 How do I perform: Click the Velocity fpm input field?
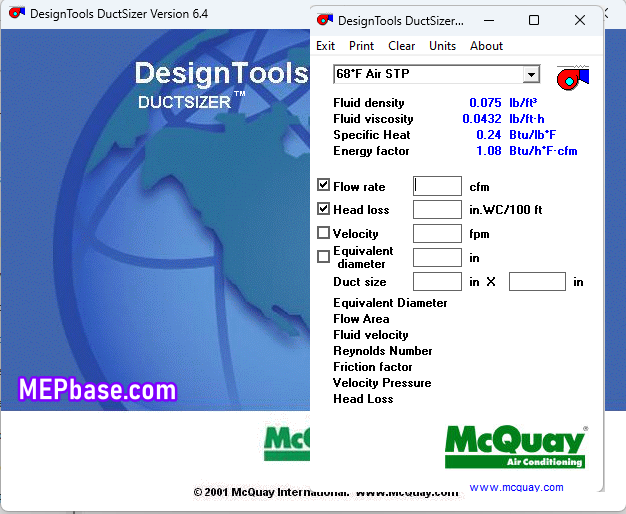coord(437,234)
